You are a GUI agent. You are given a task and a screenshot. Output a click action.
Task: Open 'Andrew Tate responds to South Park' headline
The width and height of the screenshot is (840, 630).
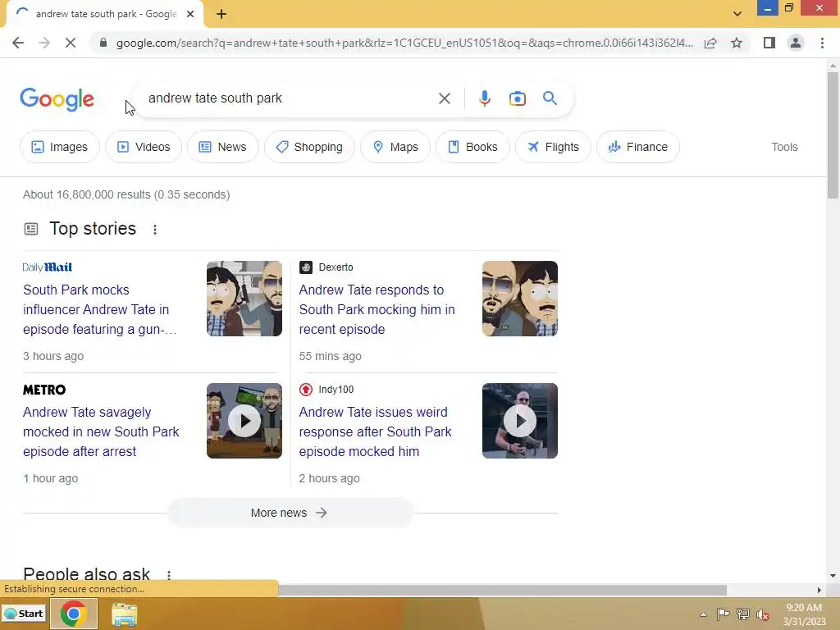pyautogui.click(x=377, y=309)
